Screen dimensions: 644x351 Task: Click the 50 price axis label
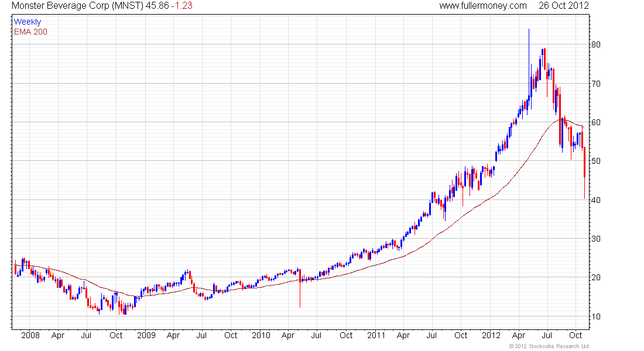[x=595, y=161]
